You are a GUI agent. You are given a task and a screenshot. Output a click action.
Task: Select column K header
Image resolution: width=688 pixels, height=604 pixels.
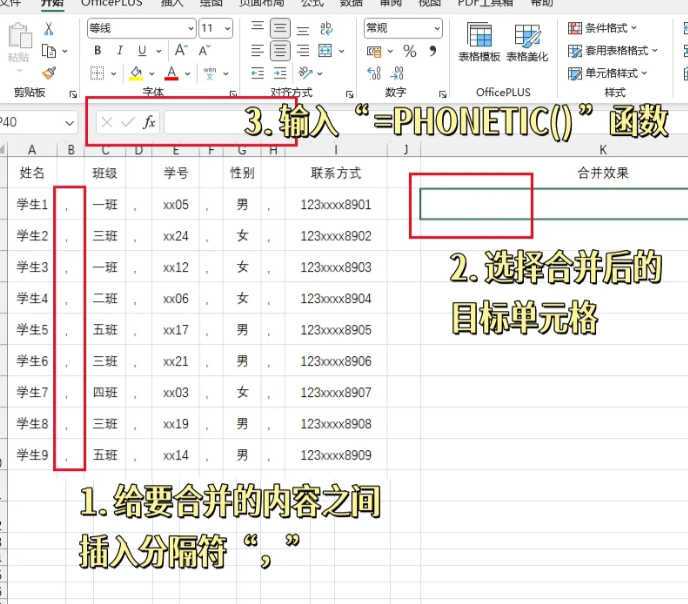602,150
